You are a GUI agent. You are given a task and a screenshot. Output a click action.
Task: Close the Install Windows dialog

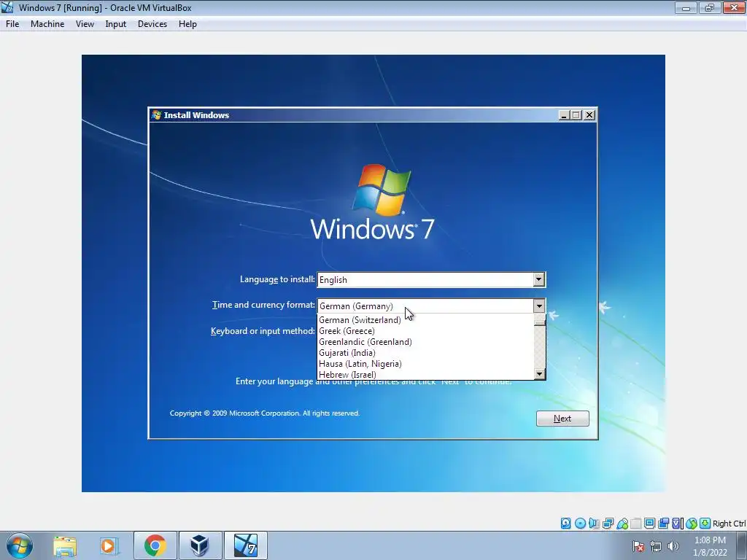(x=589, y=114)
